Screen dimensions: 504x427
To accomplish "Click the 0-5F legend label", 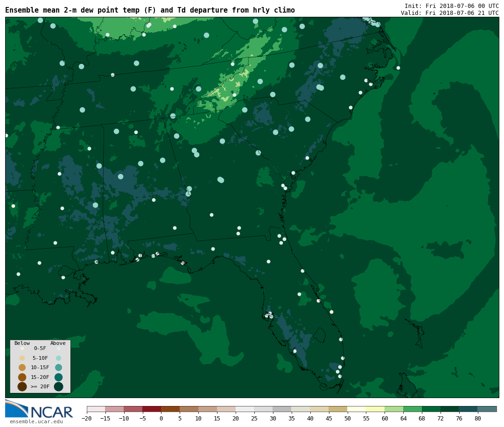I will [40, 348].
